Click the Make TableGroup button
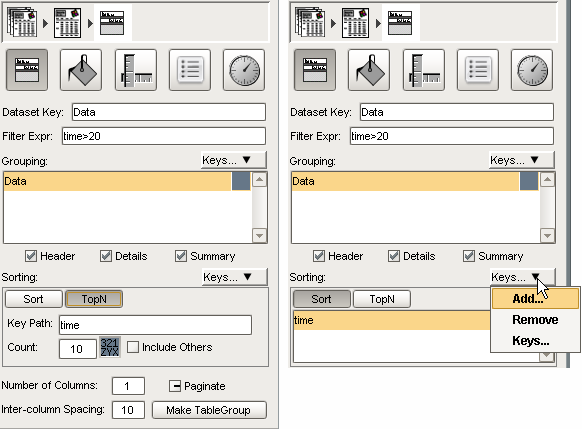This screenshot has width=582, height=429. pyautogui.click(x=209, y=410)
